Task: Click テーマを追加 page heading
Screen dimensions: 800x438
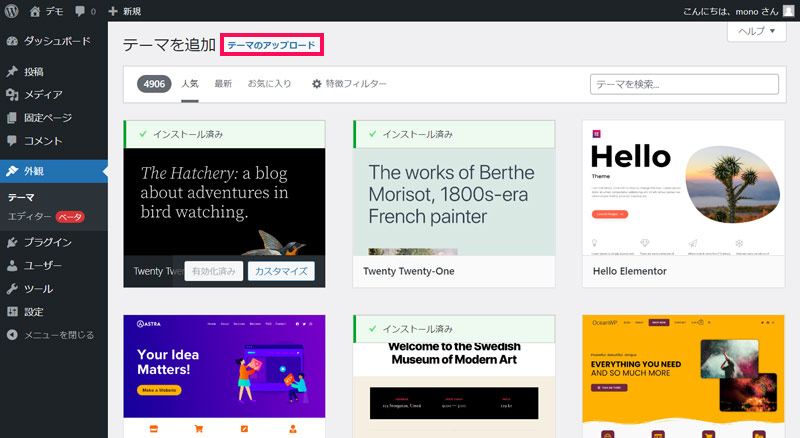Action: (x=169, y=45)
